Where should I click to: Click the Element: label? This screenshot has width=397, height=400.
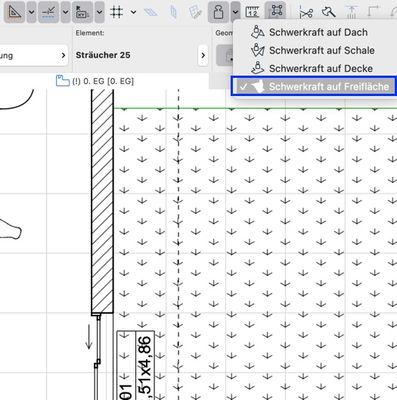pos(90,33)
